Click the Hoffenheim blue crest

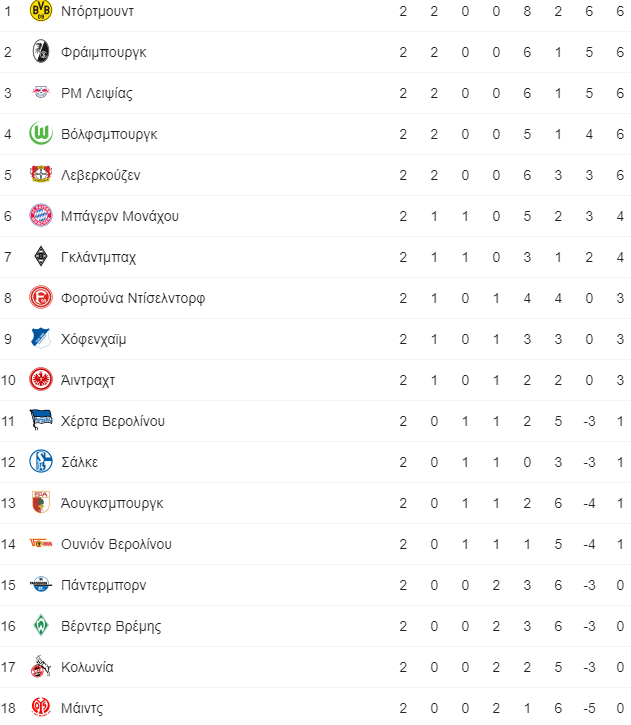[x=41, y=338]
